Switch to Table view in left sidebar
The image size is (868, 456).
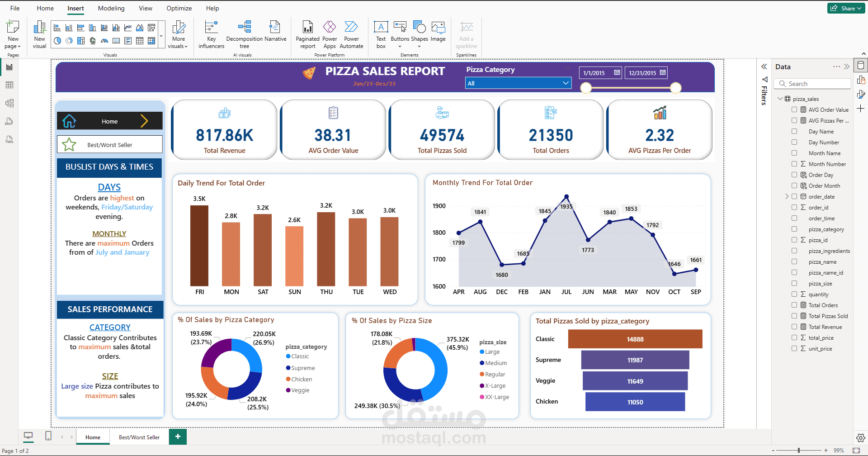pyautogui.click(x=9, y=85)
